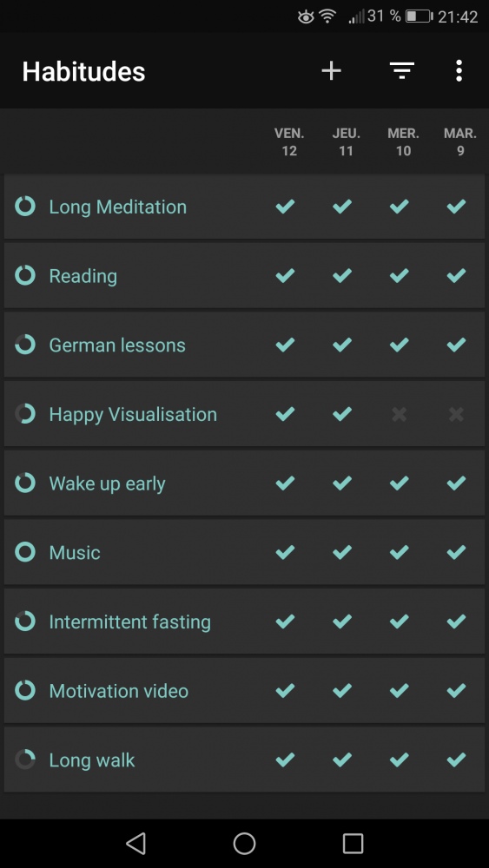The image size is (489, 868).
Task: Open the Motivation video habit
Action: tap(119, 691)
